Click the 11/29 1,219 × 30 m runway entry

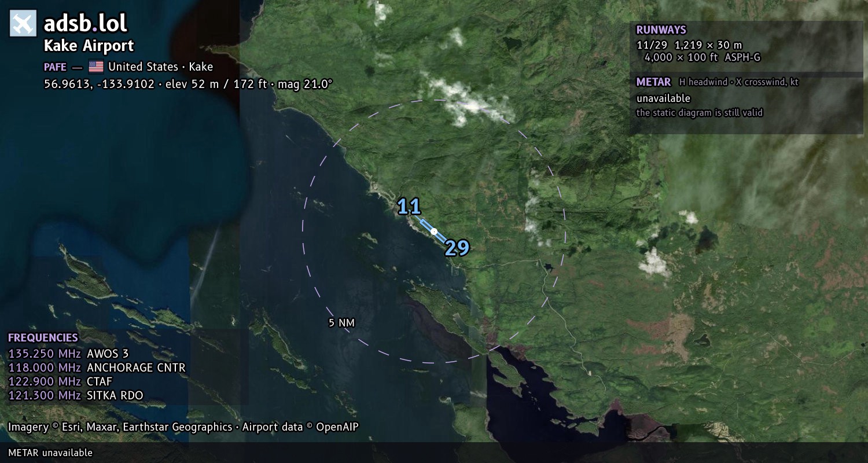pyautogui.click(x=689, y=45)
